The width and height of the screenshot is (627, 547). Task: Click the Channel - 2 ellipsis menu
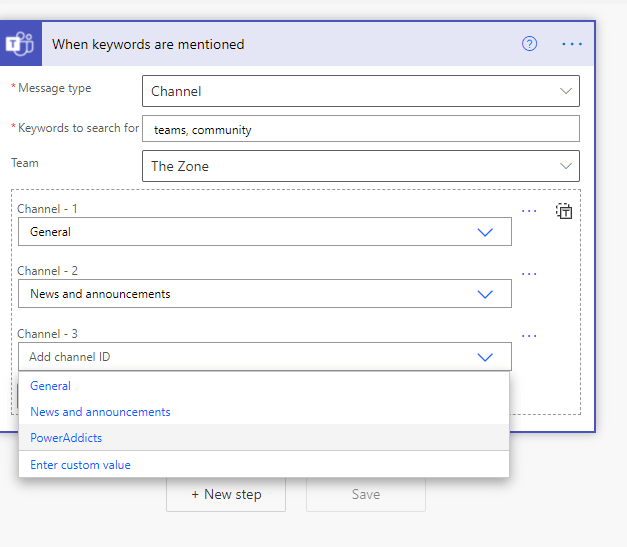[530, 273]
